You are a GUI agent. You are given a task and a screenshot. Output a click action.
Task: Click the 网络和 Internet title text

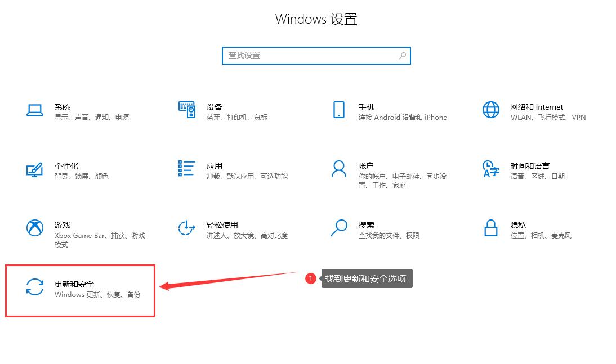(x=536, y=107)
